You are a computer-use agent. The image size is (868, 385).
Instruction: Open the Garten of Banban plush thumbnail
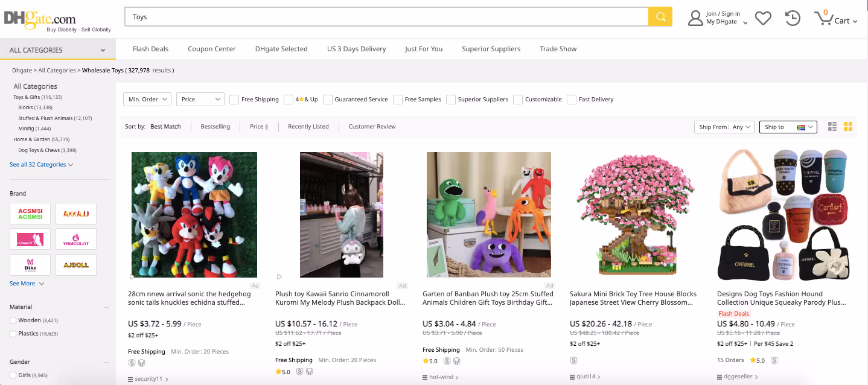click(489, 215)
